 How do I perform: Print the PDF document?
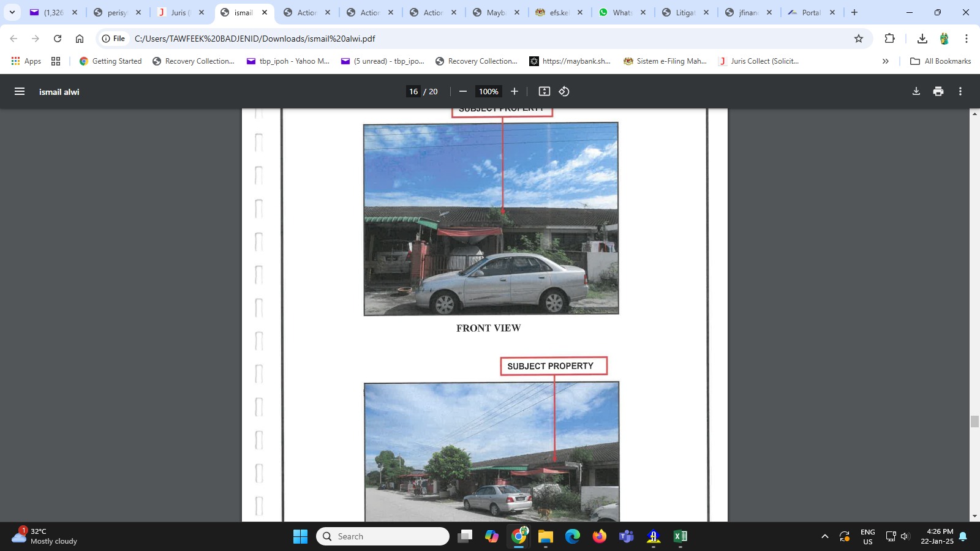(x=938, y=92)
